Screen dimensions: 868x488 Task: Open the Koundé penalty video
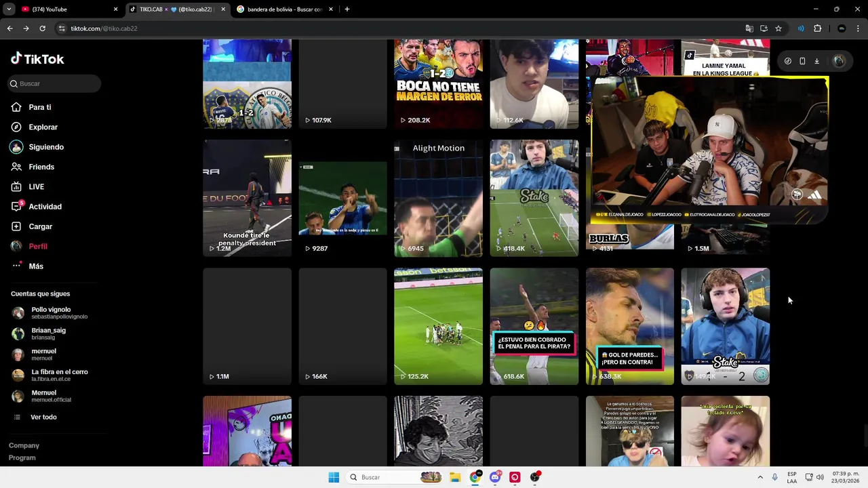(247, 198)
